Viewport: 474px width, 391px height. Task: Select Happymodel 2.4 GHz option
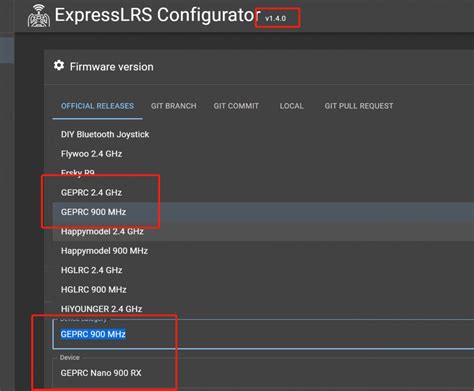[263, 231]
